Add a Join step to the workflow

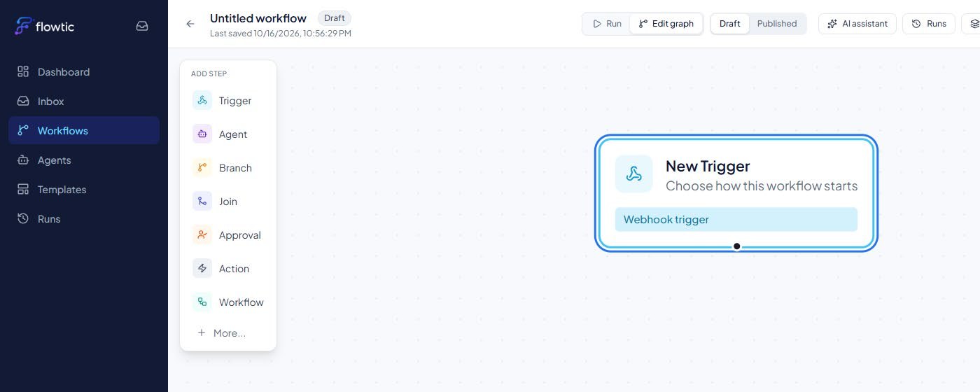[228, 202]
